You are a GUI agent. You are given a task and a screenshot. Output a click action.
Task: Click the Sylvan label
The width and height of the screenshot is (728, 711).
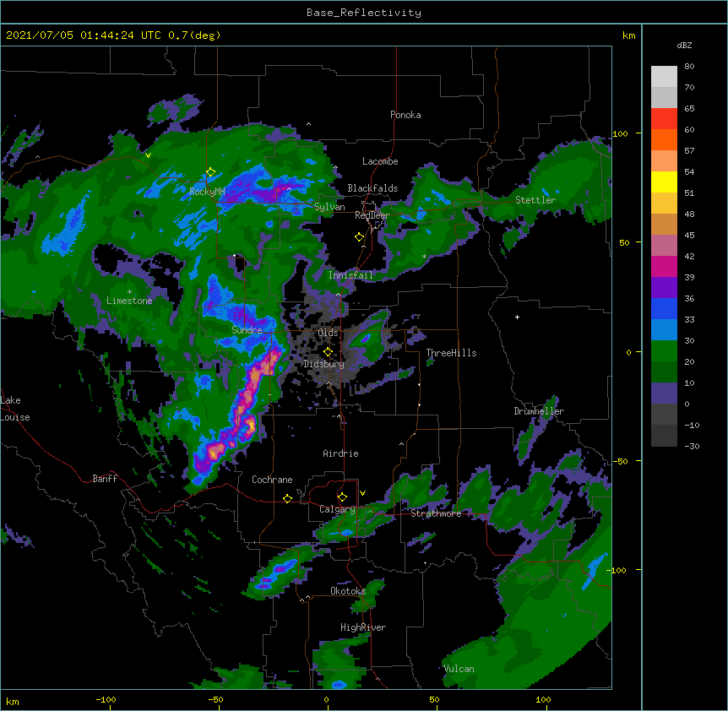click(x=329, y=207)
